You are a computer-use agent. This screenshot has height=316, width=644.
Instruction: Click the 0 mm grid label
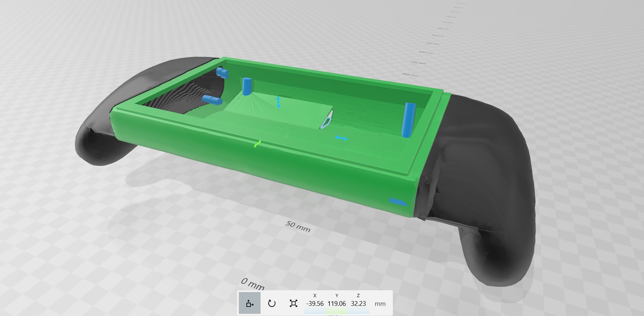point(253,284)
